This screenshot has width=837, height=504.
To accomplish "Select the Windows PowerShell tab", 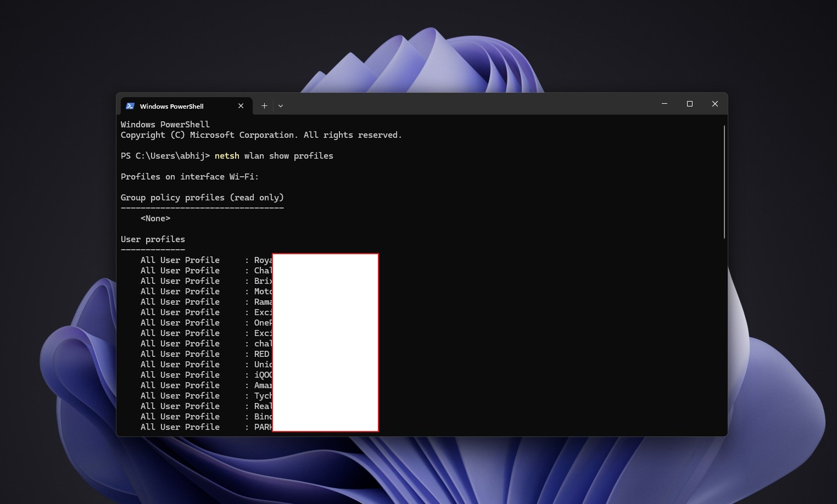I will pyautogui.click(x=186, y=106).
